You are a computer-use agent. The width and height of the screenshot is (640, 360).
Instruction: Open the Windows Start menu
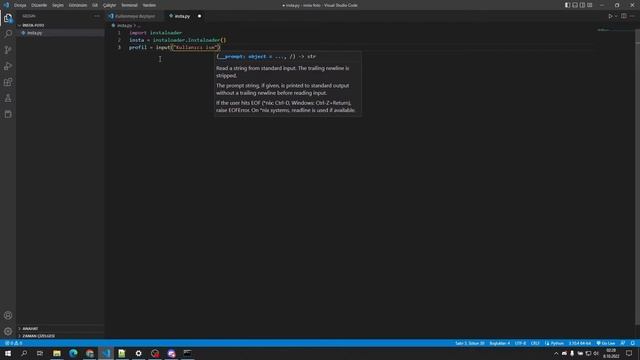(8, 353)
